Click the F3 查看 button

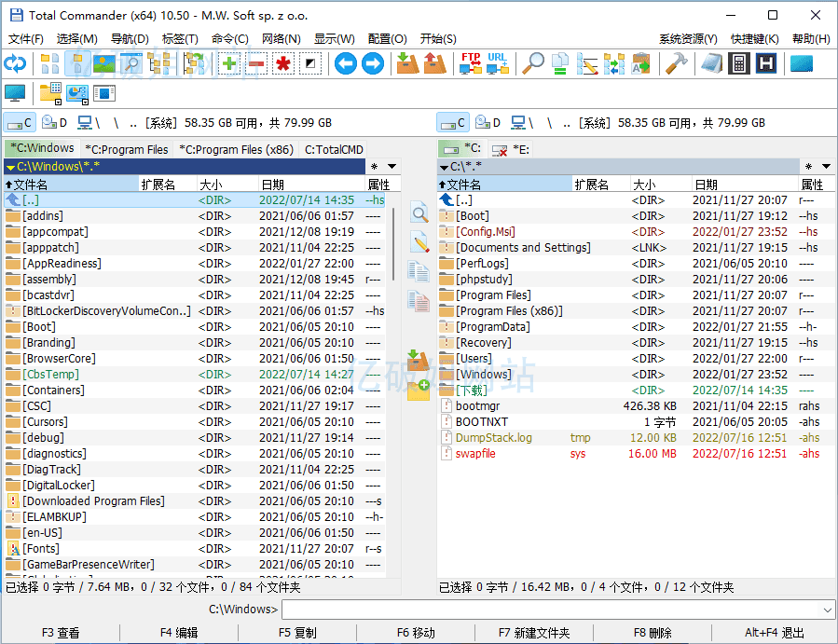coord(61,633)
